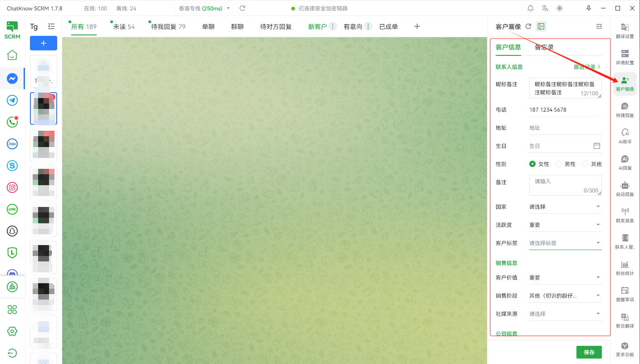Open AI助手 panel from right toolbar

coord(625,136)
